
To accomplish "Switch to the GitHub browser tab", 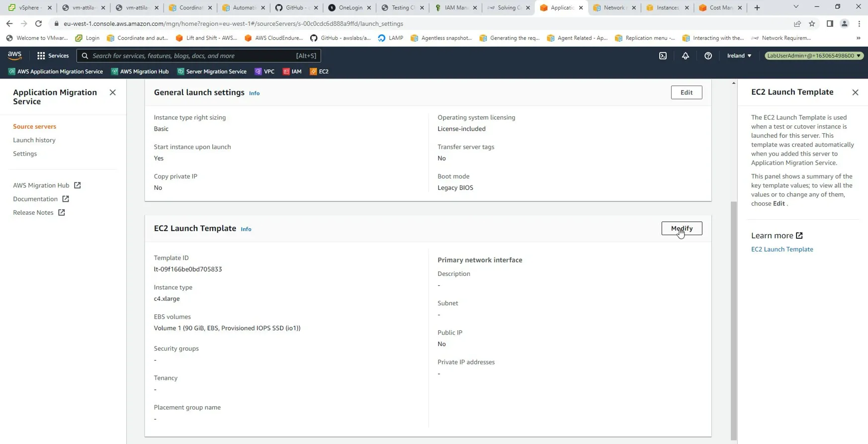I will [297, 7].
